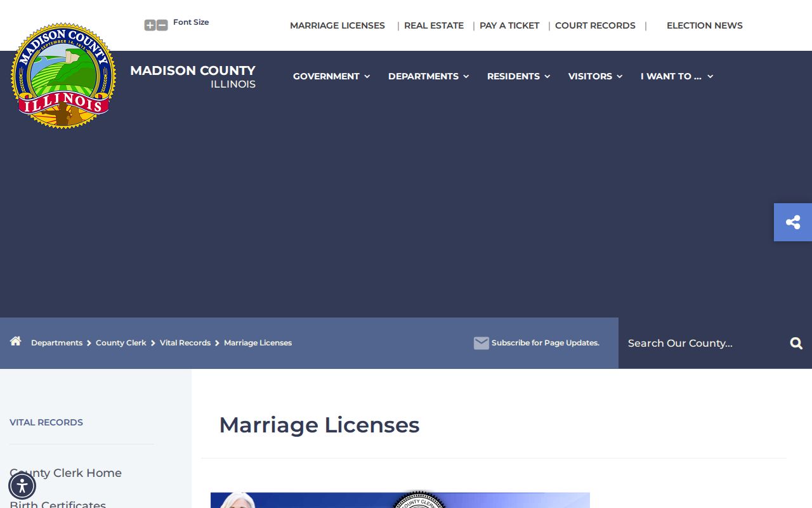This screenshot has width=812, height=508.
Task: Open Pay a Ticket top link
Action: [x=509, y=25]
